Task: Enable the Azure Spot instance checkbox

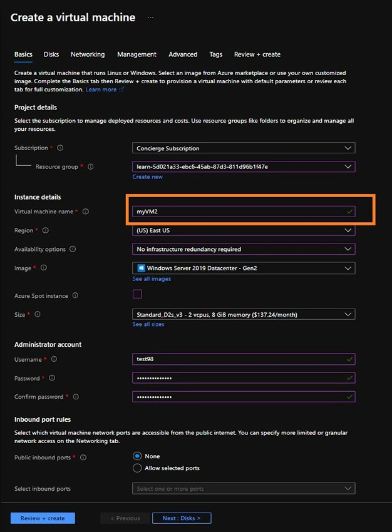Action: [137, 294]
